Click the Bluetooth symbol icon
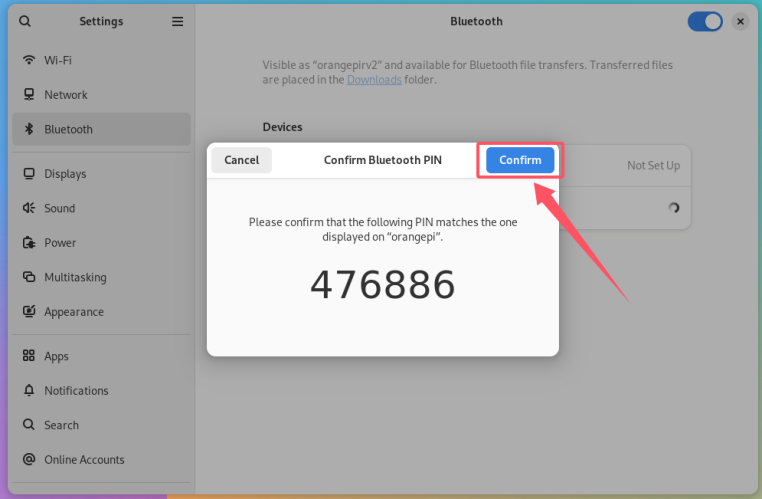 tap(29, 129)
